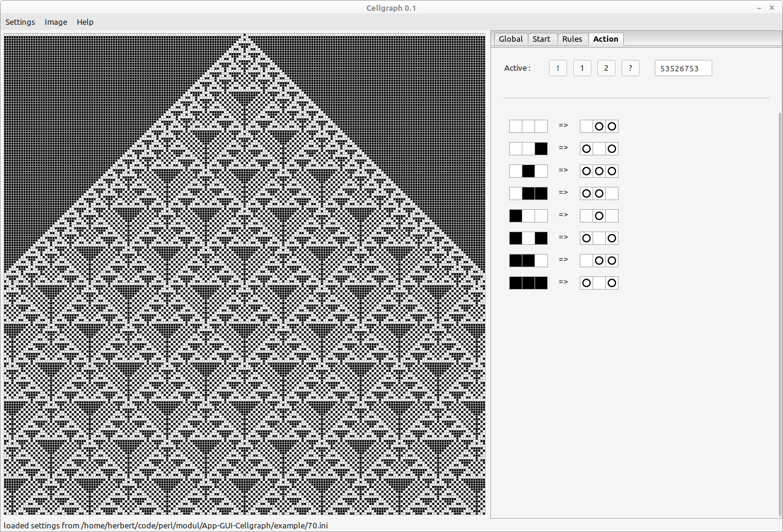Close the Cellgraph window
The height and width of the screenshot is (532, 783).
pos(772,7)
